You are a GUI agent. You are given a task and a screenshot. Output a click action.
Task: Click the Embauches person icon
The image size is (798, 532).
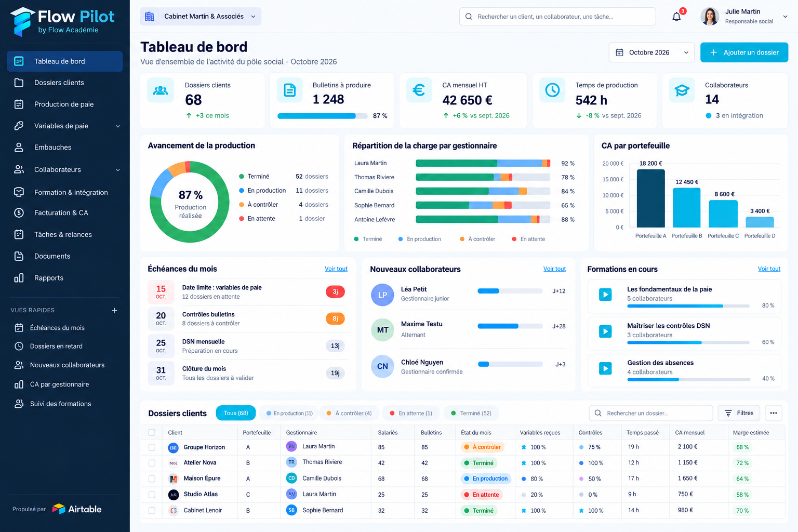click(19, 148)
